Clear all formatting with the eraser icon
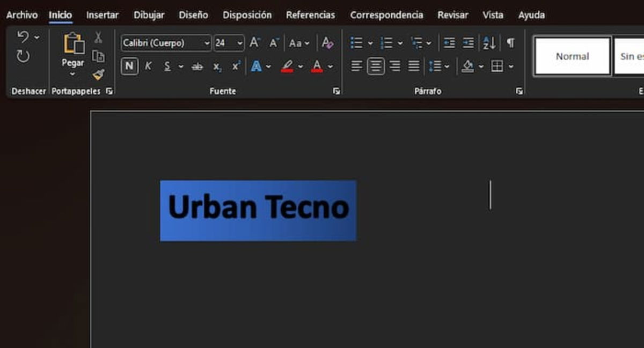This screenshot has height=348, width=644. pyautogui.click(x=326, y=42)
